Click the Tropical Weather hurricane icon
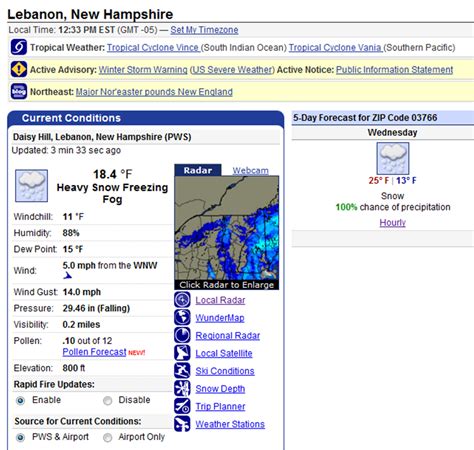This screenshot has width=474, height=450. click(19, 47)
